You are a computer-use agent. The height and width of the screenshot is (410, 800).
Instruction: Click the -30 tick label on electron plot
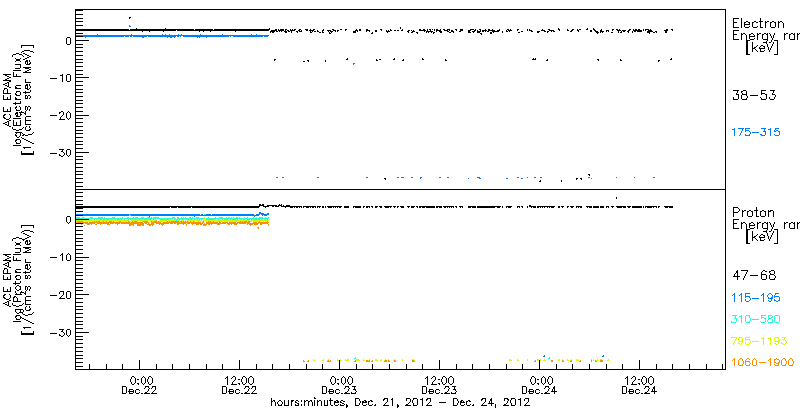pyautogui.click(x=62, y=153)
